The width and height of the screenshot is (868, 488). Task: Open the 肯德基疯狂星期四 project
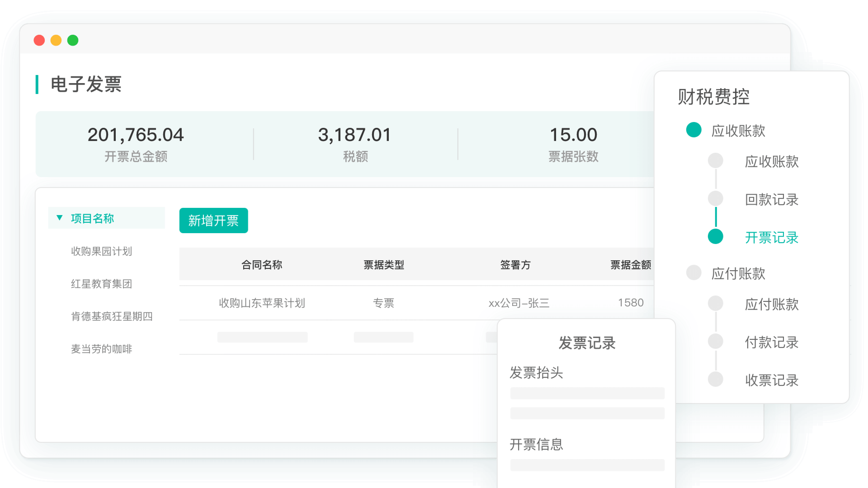[x=111, y=316]
